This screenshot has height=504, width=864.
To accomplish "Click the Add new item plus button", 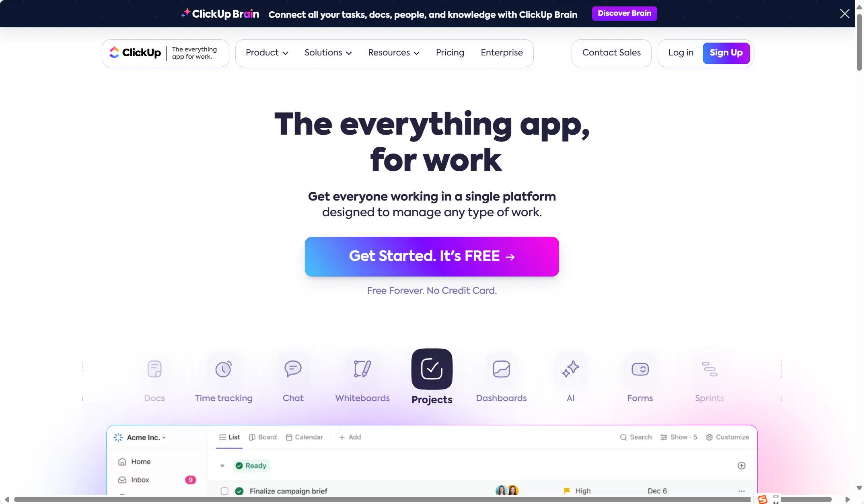I will click(741, 465).
